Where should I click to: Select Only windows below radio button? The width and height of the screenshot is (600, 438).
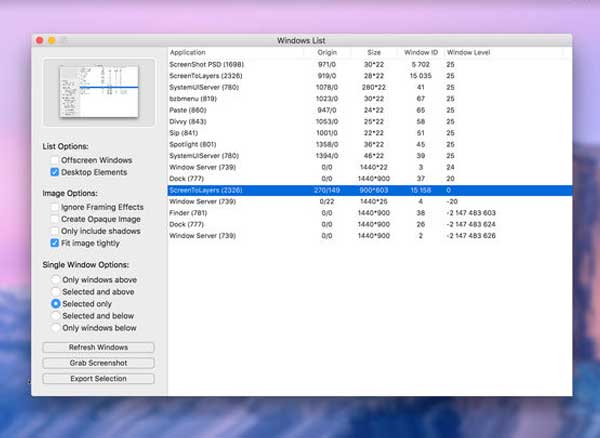[x=55, y=328]
